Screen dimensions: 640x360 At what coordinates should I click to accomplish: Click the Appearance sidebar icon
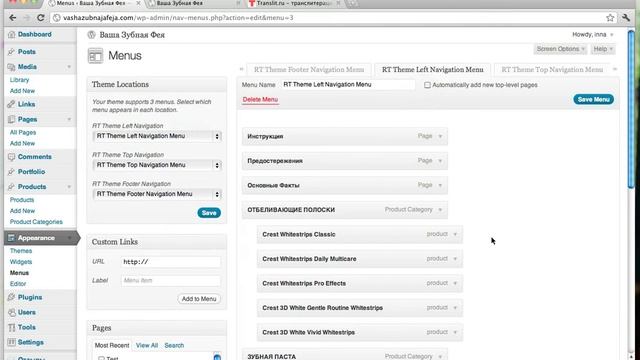[11, 238]
